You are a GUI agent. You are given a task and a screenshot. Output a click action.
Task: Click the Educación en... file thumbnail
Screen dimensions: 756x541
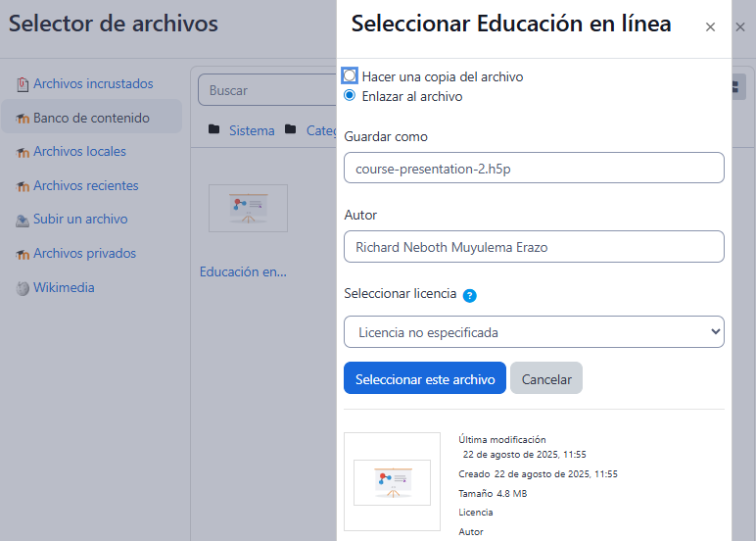pos(248,208)
